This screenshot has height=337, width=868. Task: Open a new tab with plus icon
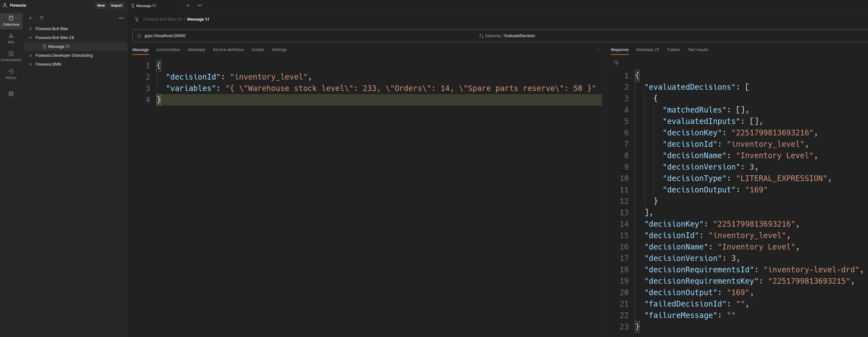pyautogui.click(x=188, y=5)
